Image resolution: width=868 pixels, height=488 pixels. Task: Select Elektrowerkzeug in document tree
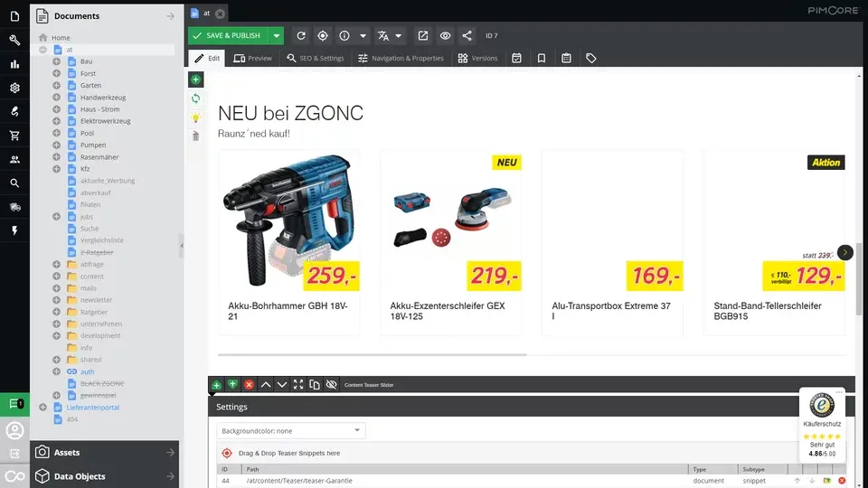point(105,121)
